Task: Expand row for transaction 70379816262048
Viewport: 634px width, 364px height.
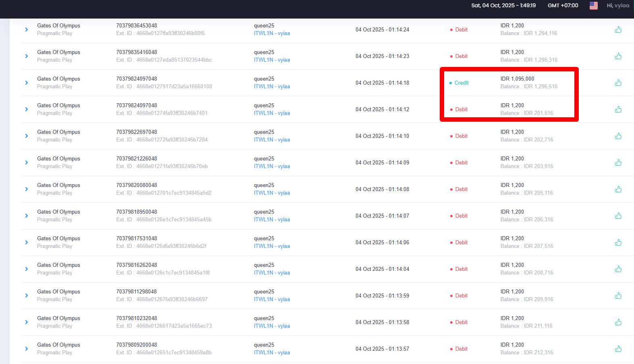Action: tap(27, 269)
